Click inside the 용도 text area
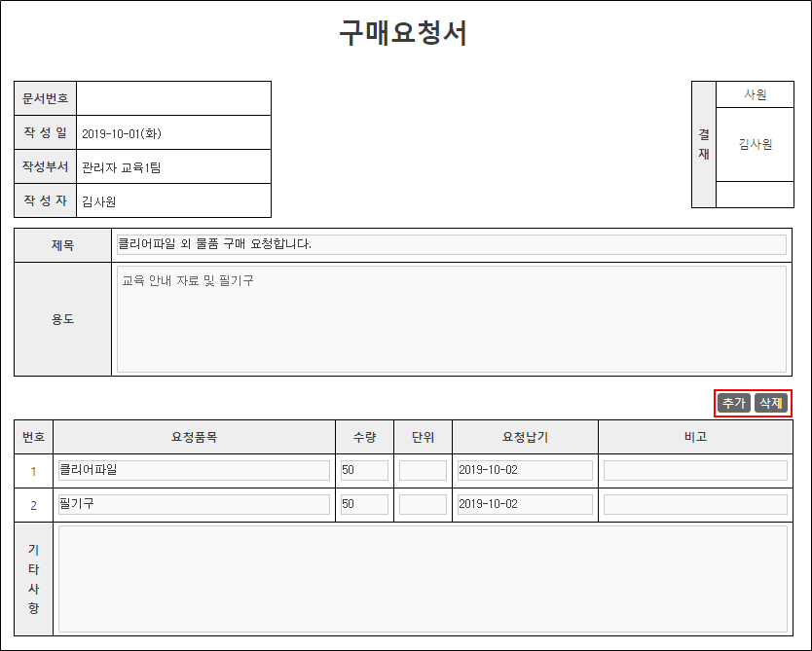 click(451, 319)
